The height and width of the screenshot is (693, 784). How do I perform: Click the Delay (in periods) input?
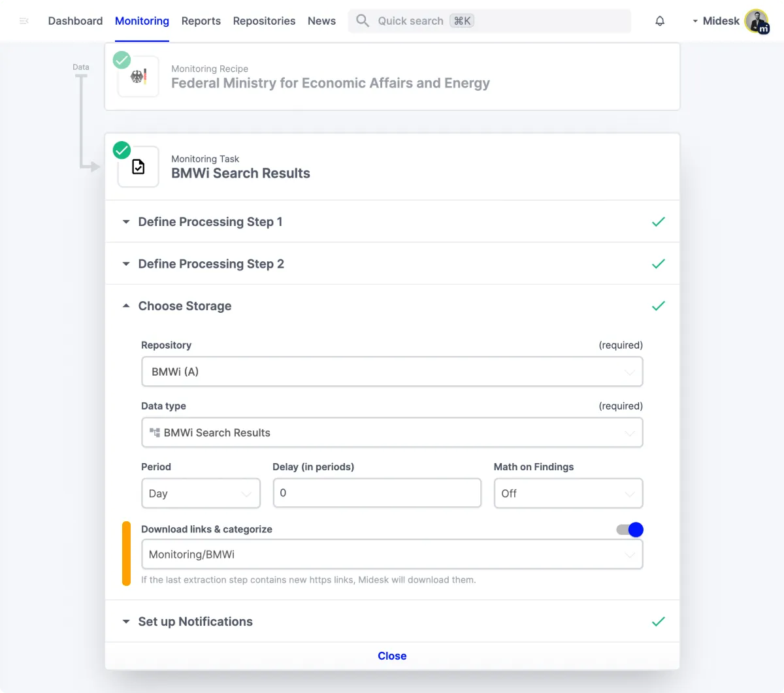coord(377,493)
